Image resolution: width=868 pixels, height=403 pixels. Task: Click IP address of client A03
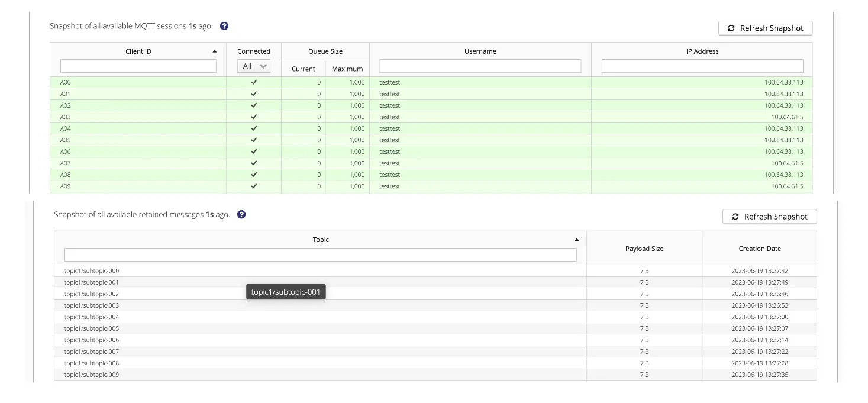pyautogui.click(x=788, y=117)
